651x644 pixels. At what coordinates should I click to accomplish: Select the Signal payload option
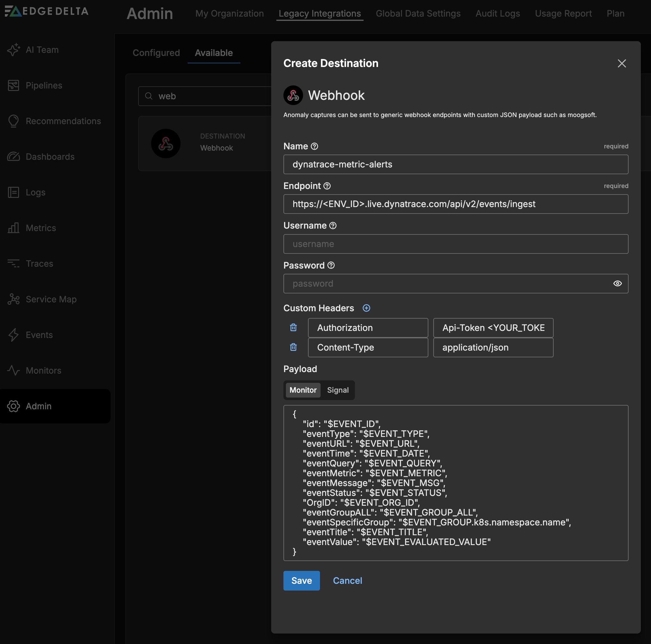(x=338, y=390)
